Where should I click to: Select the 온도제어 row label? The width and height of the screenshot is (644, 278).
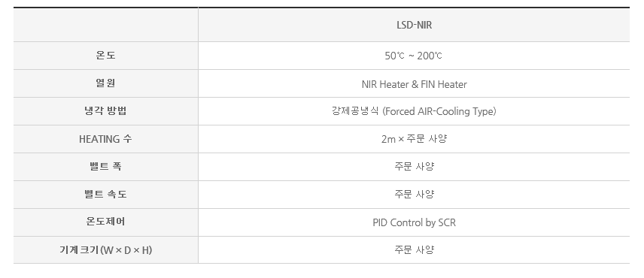tap(105, 222)
